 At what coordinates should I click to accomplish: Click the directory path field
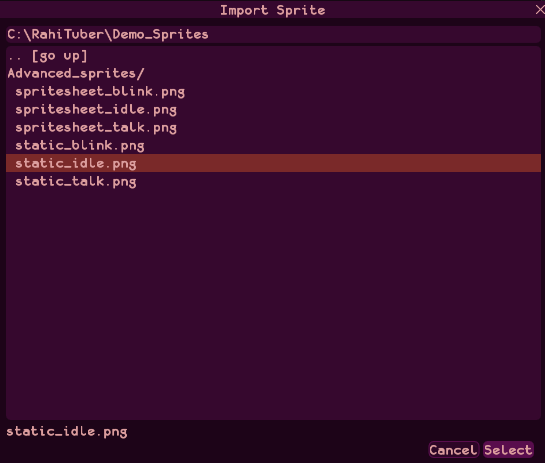[273, 34]
